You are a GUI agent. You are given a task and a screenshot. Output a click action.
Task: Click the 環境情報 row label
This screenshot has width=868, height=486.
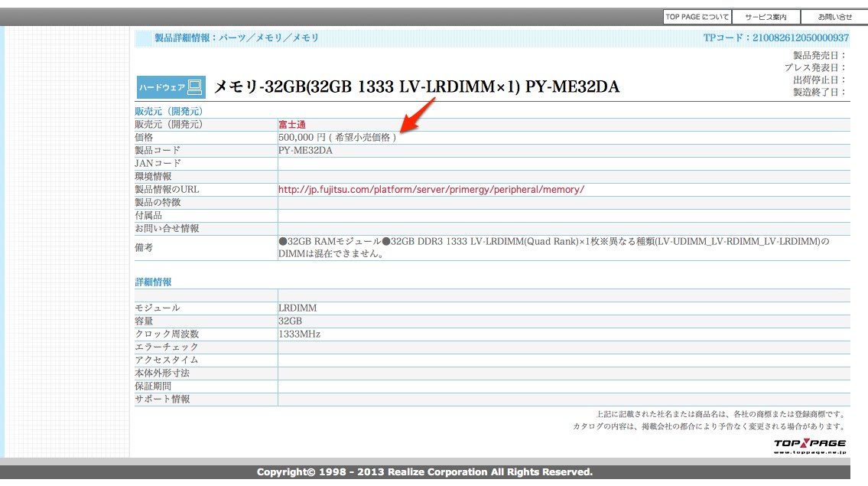click(154, 177)
